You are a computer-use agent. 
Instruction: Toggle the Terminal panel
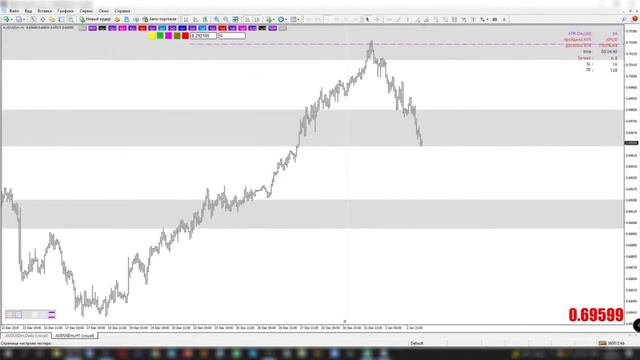[61, 19]
